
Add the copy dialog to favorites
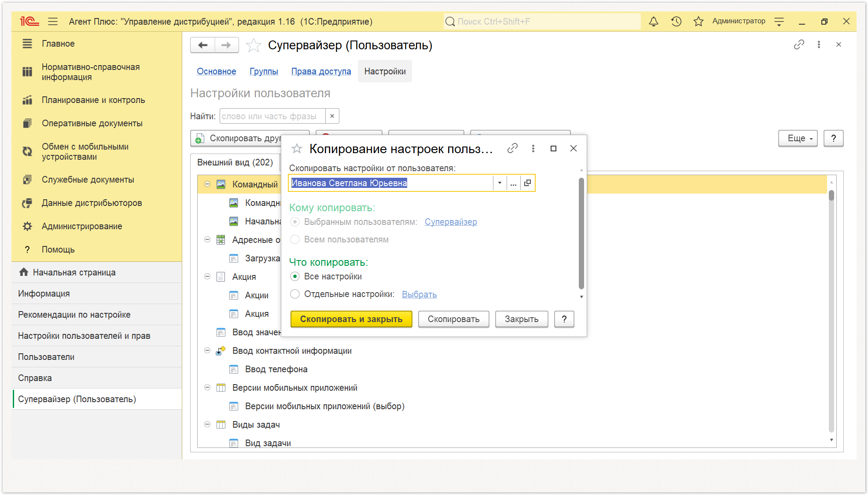(x=297, y=149)
